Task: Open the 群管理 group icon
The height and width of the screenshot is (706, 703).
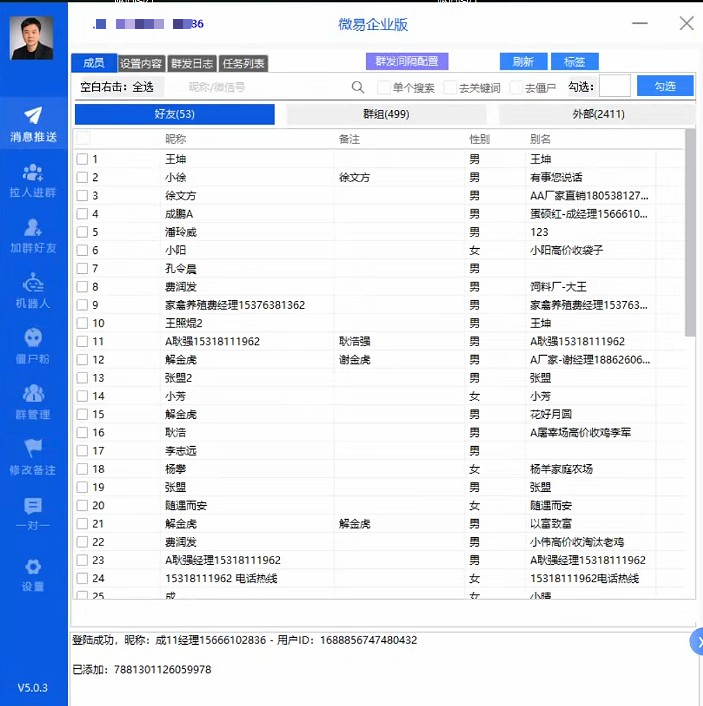Action: click(x=33, y=394)
